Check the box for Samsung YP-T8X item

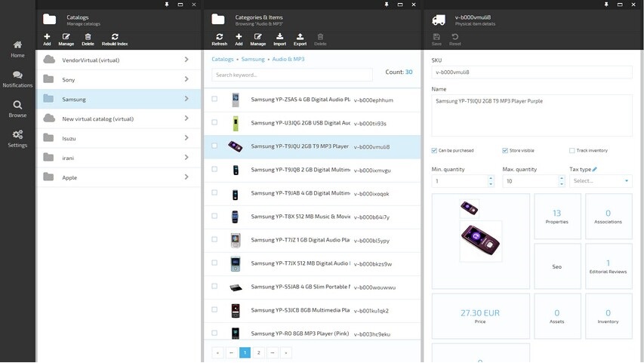coord(214,216)
